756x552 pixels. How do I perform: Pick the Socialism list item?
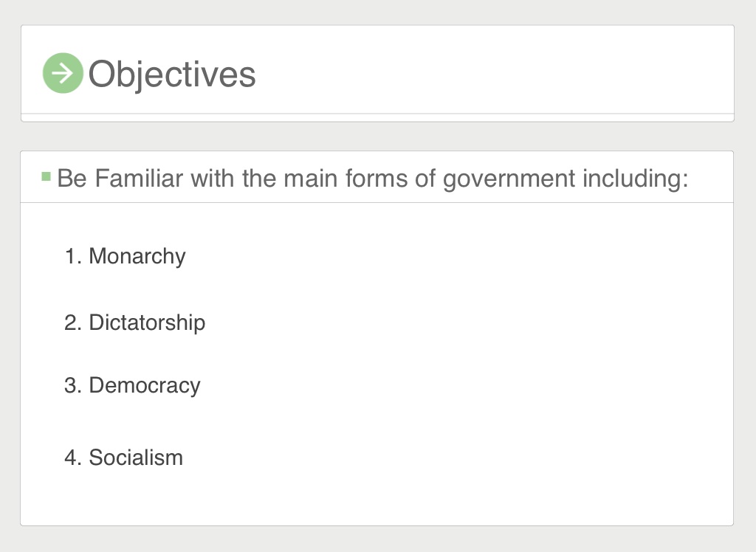pyautogui.click(x=136, y=458)
